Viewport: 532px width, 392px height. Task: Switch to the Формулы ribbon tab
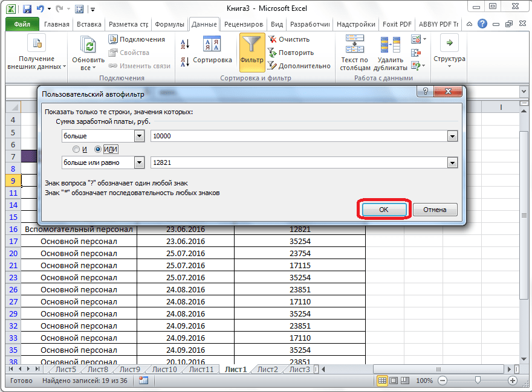point(169,25)
